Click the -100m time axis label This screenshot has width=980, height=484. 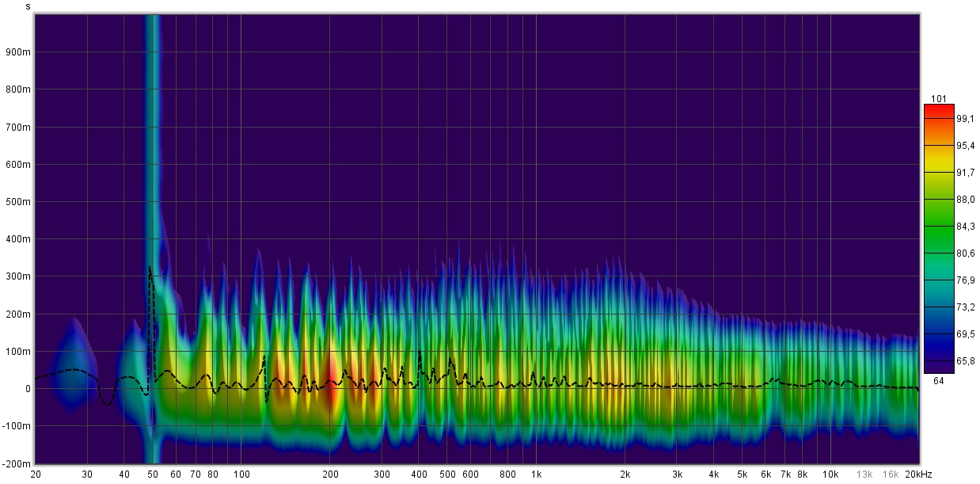(x=17, y=426)
